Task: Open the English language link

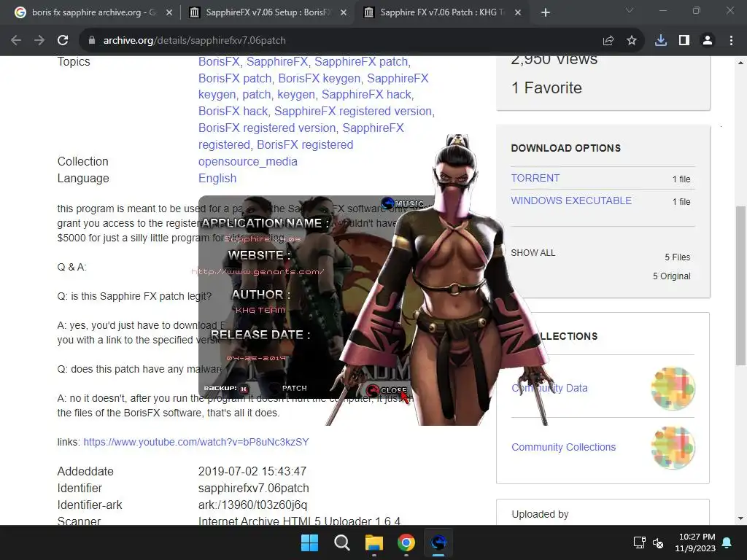Action: [x=217, y=178]
